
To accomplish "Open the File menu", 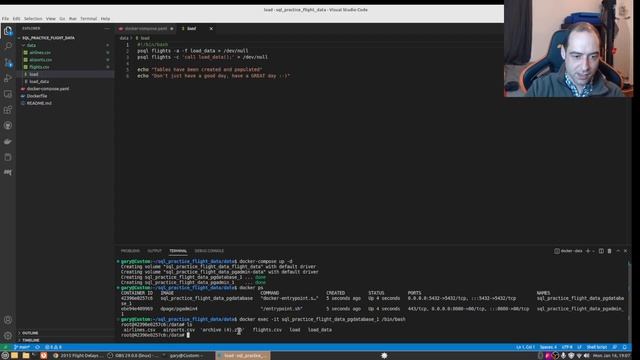I will coord(5,19).
